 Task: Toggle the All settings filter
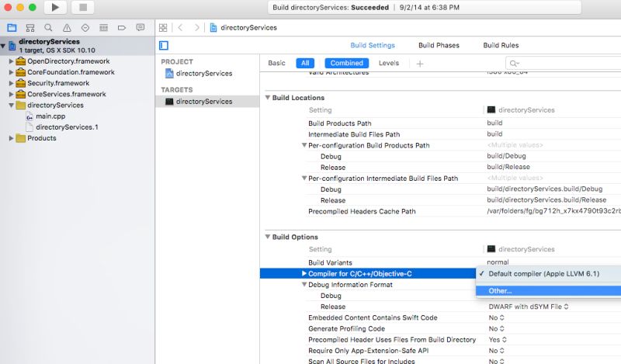coord(305,63)
